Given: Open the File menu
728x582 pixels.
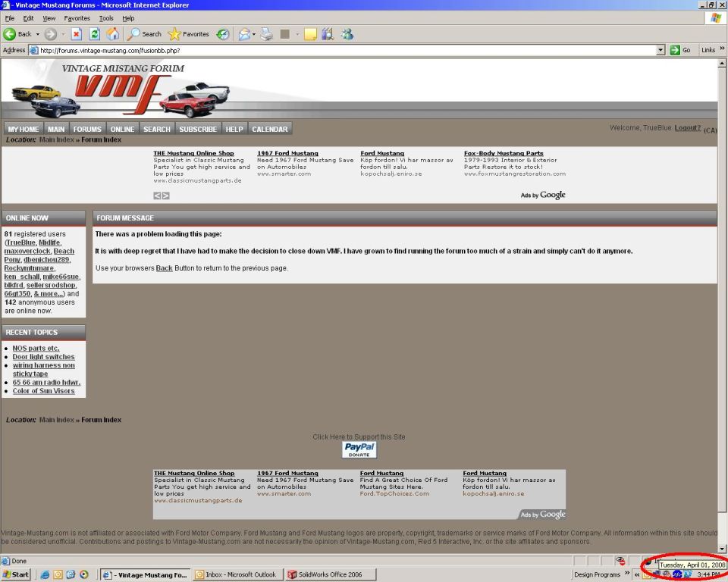Looking at the screenshot, I should (10, 18).
